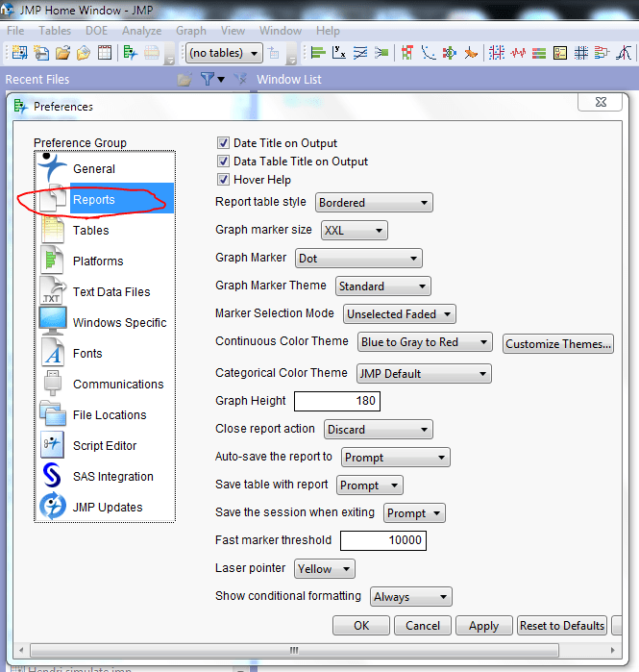Click Customize Themes button
The image size is (639, 672).
[x=558, y=344]
